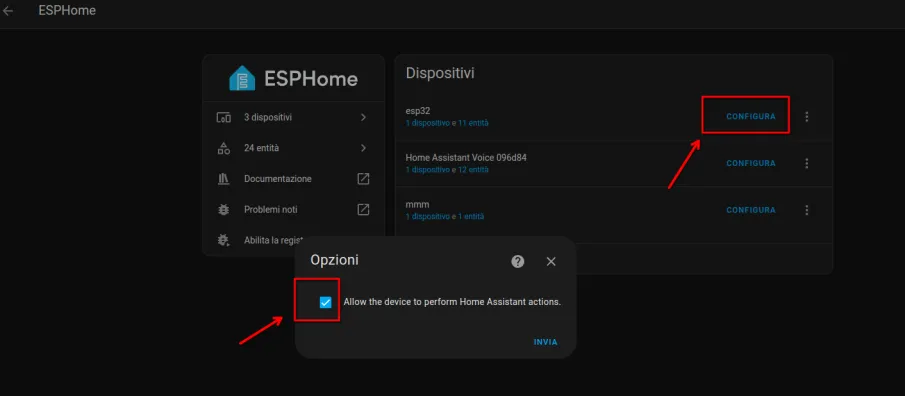Image resolution: width=905 pixels, height=396 pixels.
Task: Click the bug-play icon for Abilita la registrazione
Action: pos(223,240)
